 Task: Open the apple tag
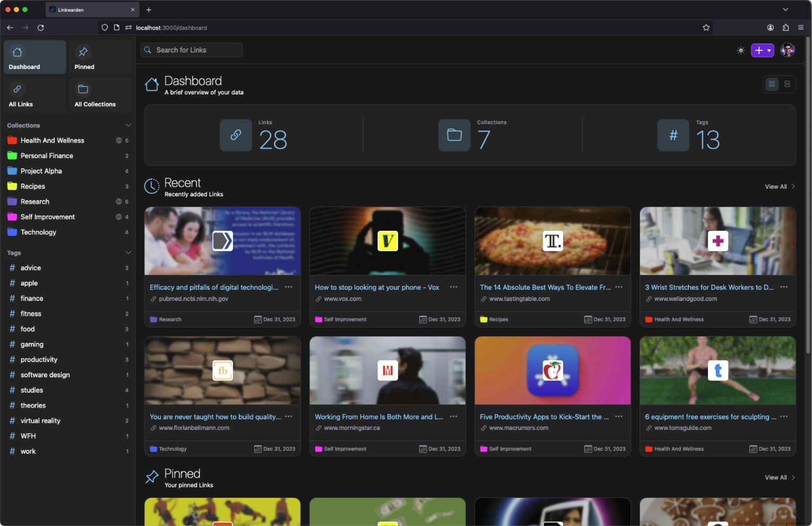68,283
